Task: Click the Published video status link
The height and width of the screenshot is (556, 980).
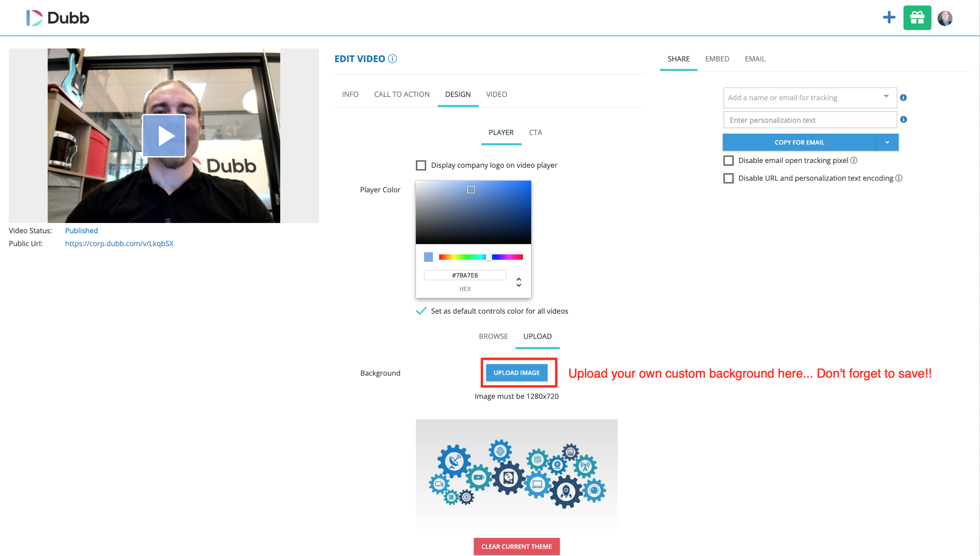Action: click(x=81, y=230)
